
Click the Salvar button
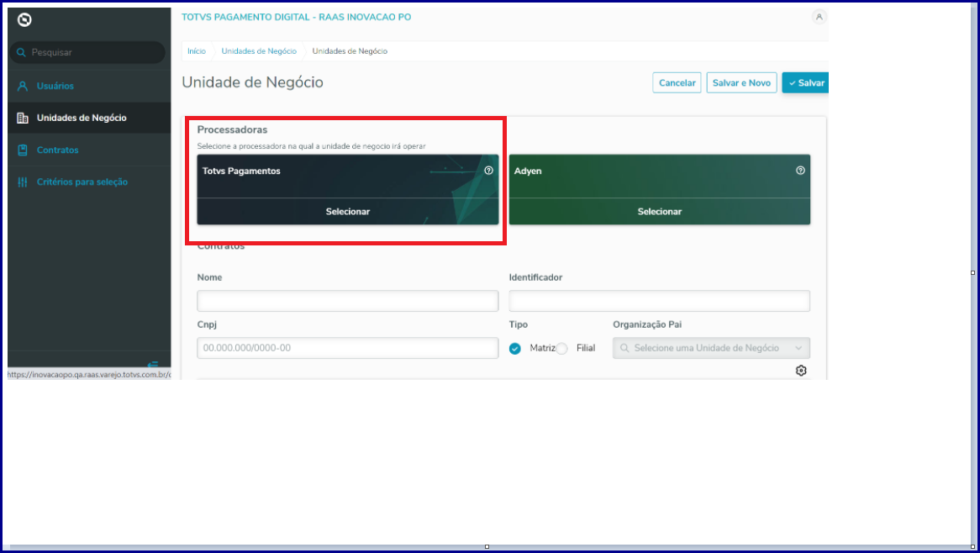tap(806, 82)
